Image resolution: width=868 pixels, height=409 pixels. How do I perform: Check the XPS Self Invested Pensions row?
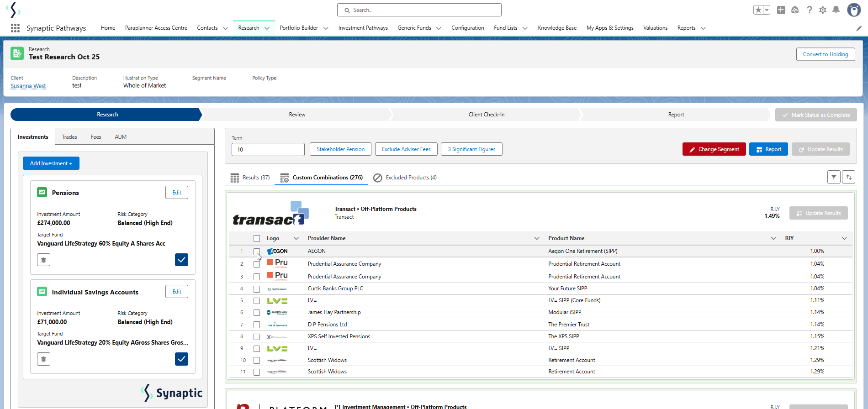coord(257,337)
